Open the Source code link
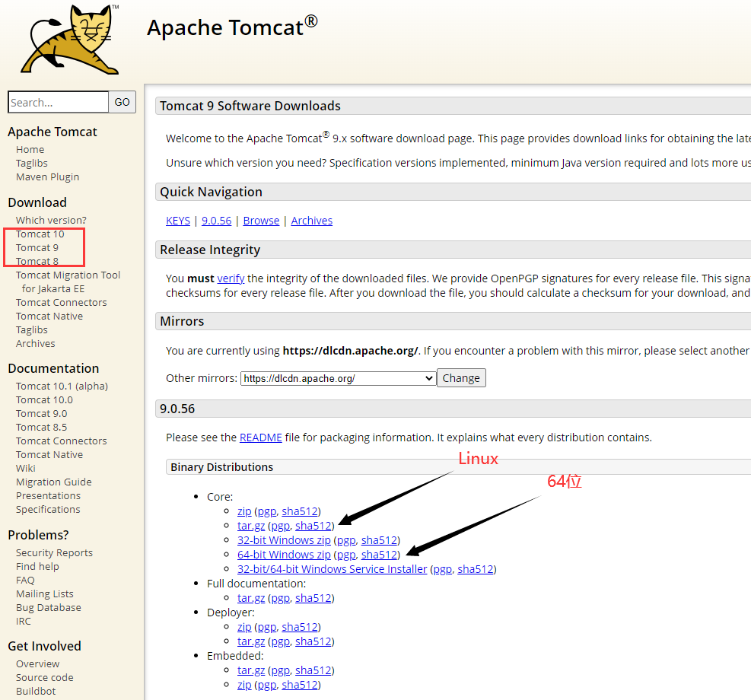This screenshot has height=700, width=751. coord(45,677)
